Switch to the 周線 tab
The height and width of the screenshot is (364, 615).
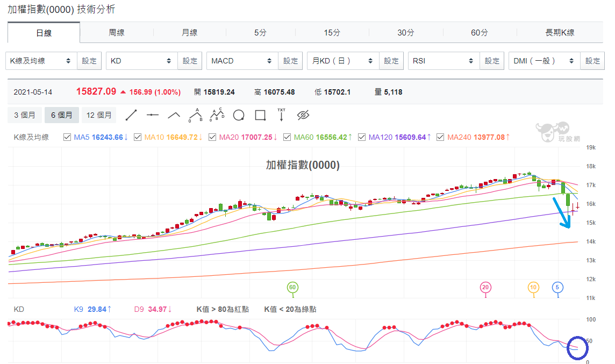(x=117, y=33)
